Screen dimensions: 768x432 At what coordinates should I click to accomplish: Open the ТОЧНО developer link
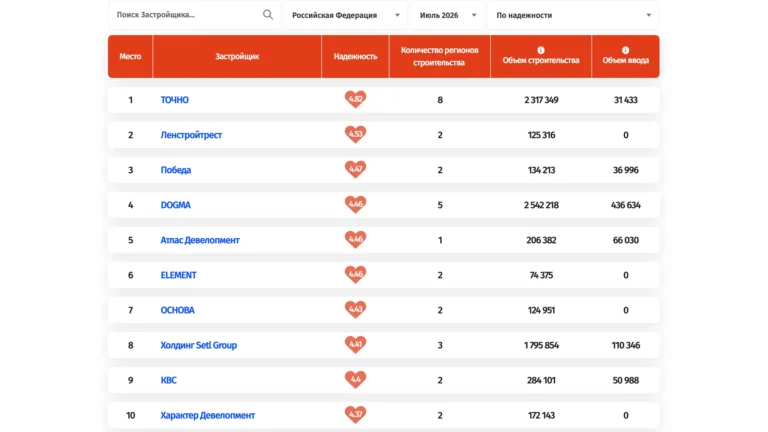(174, 100)
